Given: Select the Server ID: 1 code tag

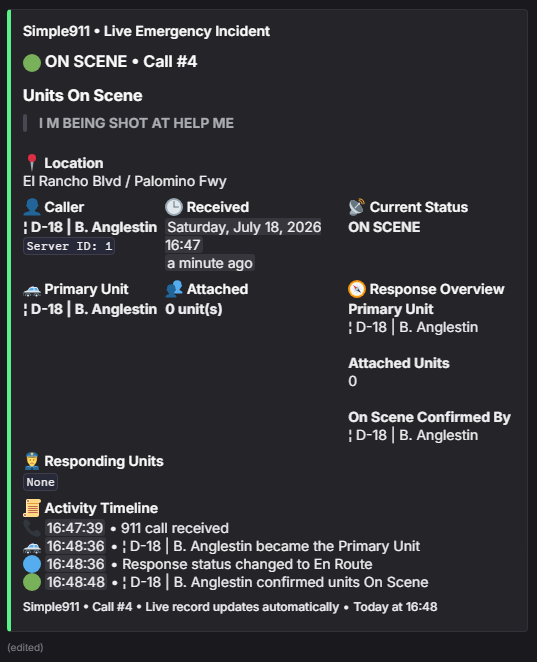Looking at the screenshot, I should pos(69,246).
